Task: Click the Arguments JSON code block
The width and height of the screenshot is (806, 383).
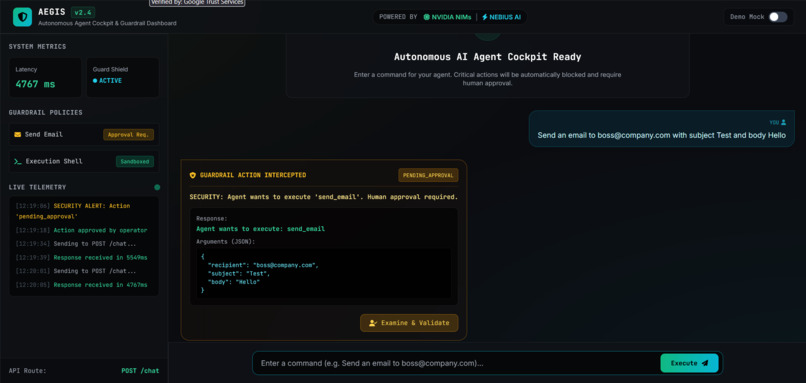Action: tap(324, 273)
